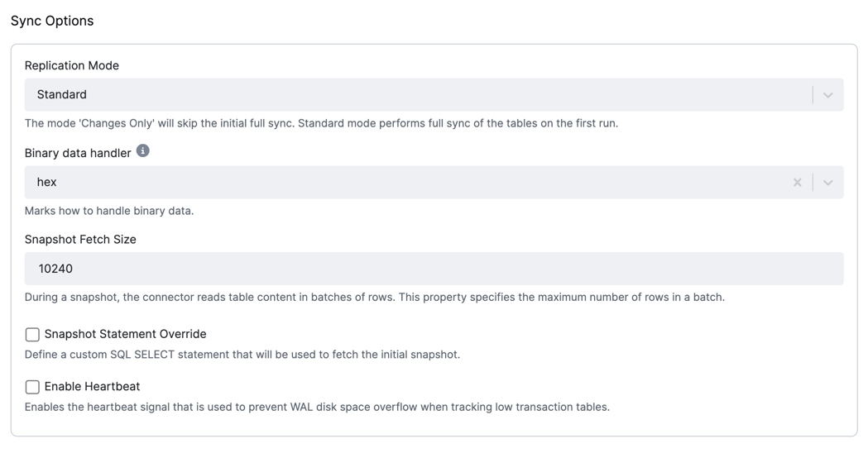Clear the hex selection with the X icon

pyautogui.click(x=797, y=183)
